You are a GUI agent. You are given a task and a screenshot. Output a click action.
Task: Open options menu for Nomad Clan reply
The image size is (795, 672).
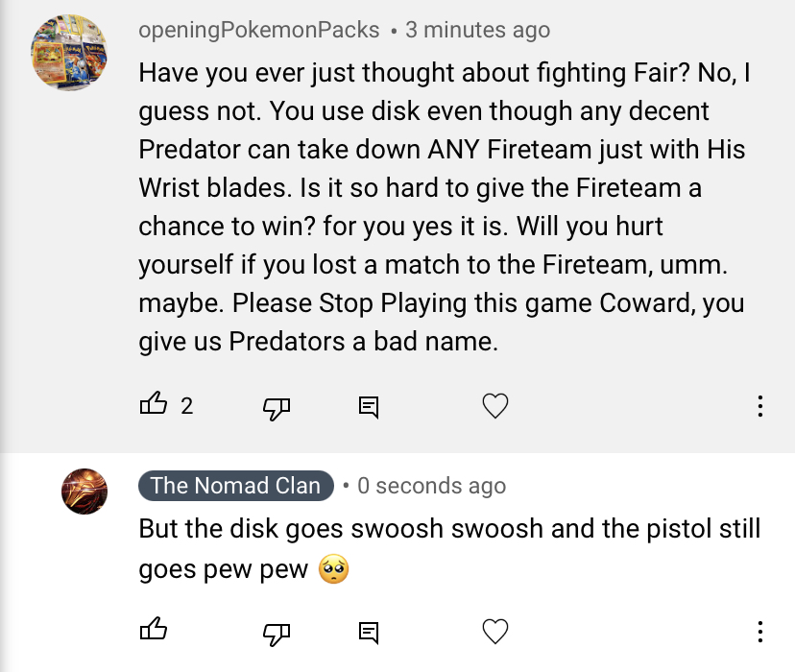coord(759,632)
